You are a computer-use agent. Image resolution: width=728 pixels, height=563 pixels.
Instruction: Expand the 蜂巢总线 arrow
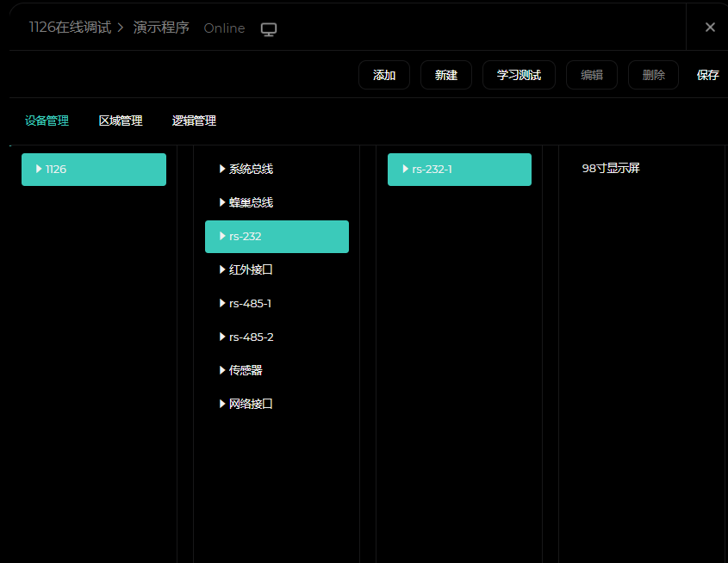click(222, 202)
